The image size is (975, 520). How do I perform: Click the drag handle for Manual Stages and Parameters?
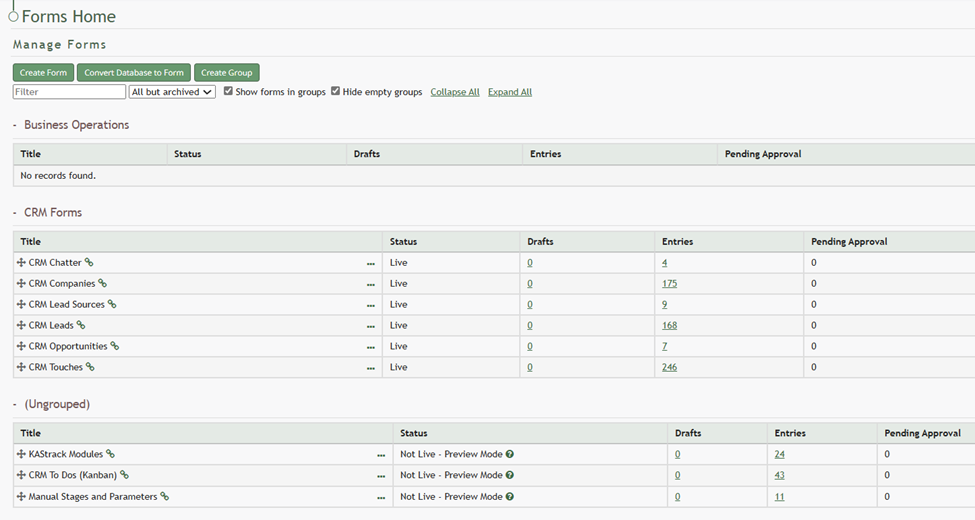coord(21,497)
